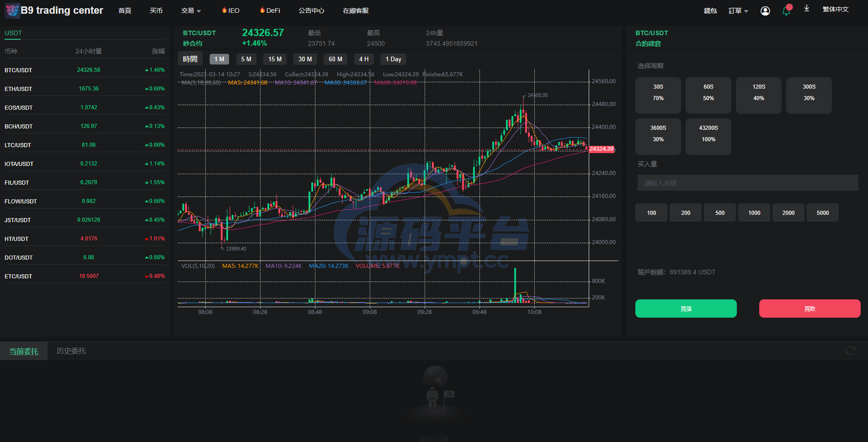Select the BTC/USDT pair row
Screen dimensions: 868x442
[85, 70]
